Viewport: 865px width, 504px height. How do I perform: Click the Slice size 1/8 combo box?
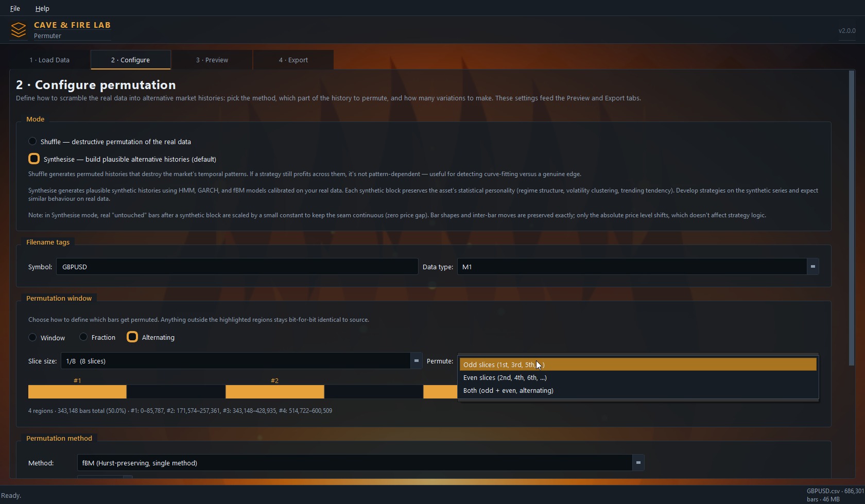[x=241, y=361]
